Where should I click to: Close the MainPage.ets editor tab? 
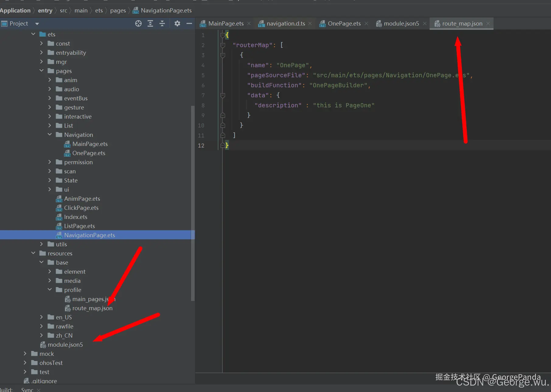pyautogui.click(x=249, y=23)
